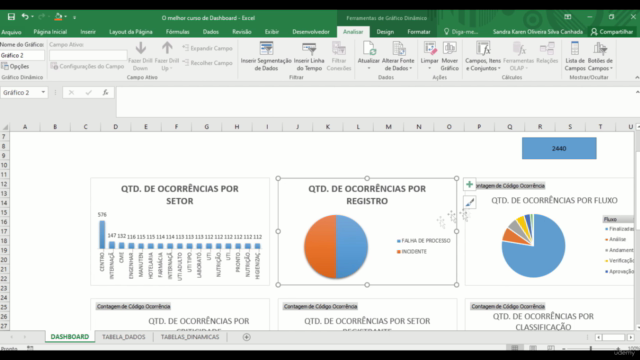Switch to the Design tab
The width and height of the screenshot is (640, 360).
coord(385,32)
